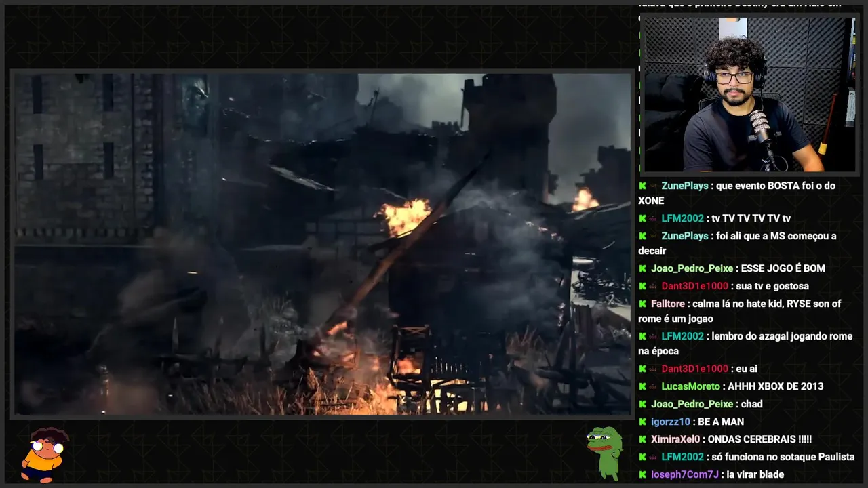
Task: Select the message text "AHHH XBOX DE 2013"
Action: click(x=776, y=386)
